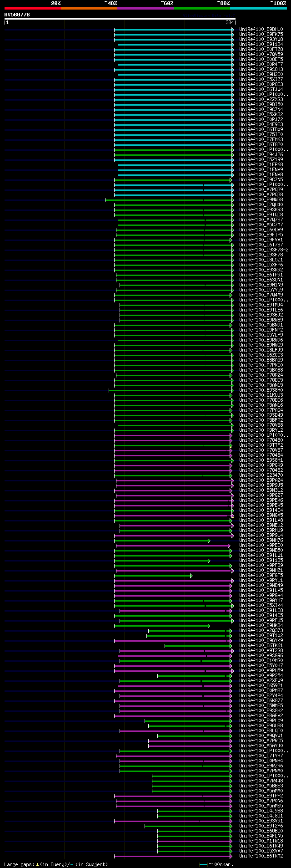Select label UniRef100_C6T820

(x=261, y=145)
